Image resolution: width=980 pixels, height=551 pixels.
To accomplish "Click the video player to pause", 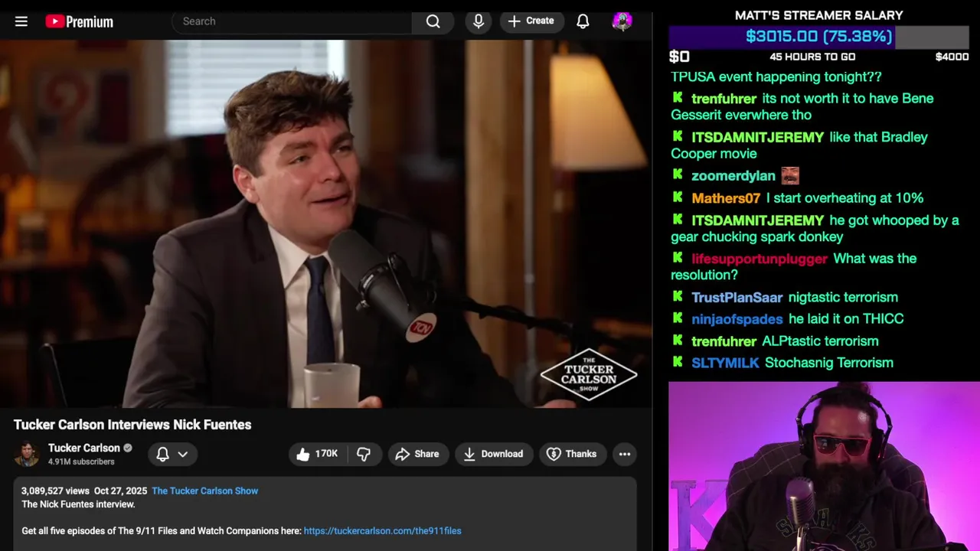I will (326, 223).
